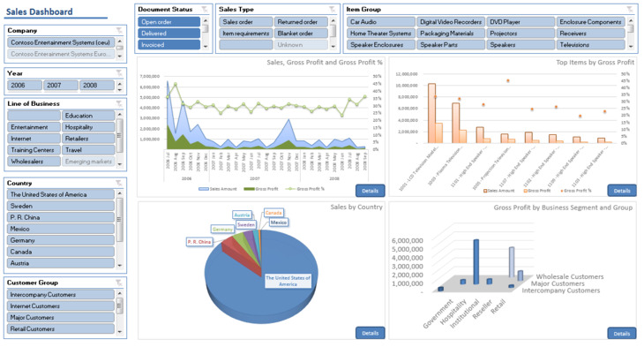This screenshot has height=347, width=644.
Task: Filter country by Austria
Action: (61, 263)
